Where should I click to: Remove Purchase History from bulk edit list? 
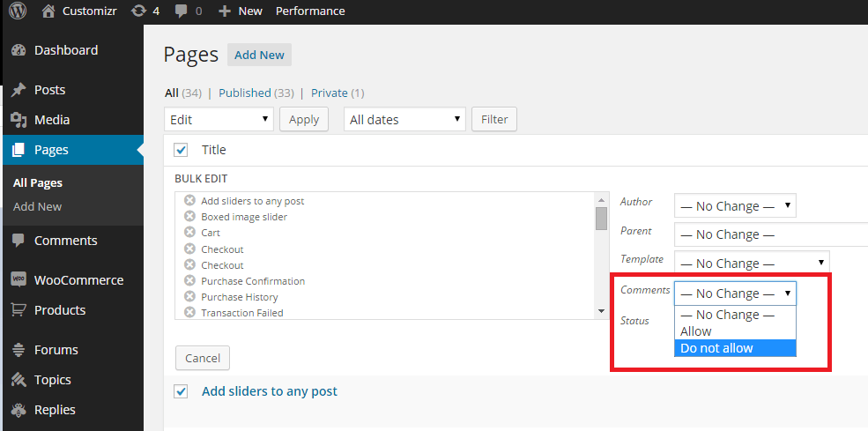(189, 296)
